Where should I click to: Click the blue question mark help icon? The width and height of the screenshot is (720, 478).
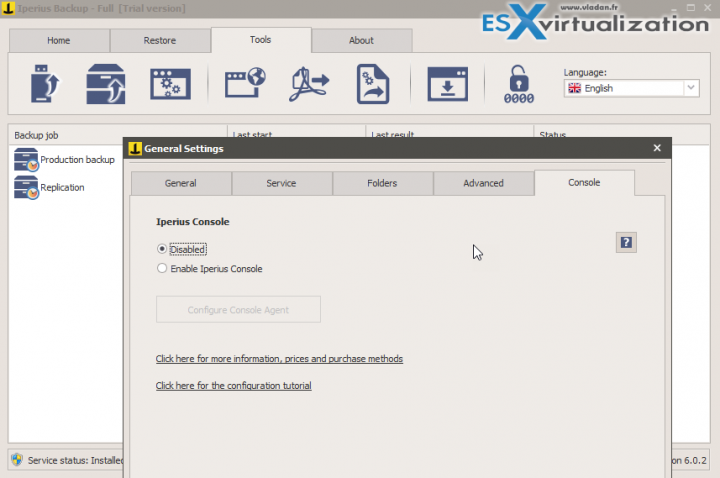[626, 242]
